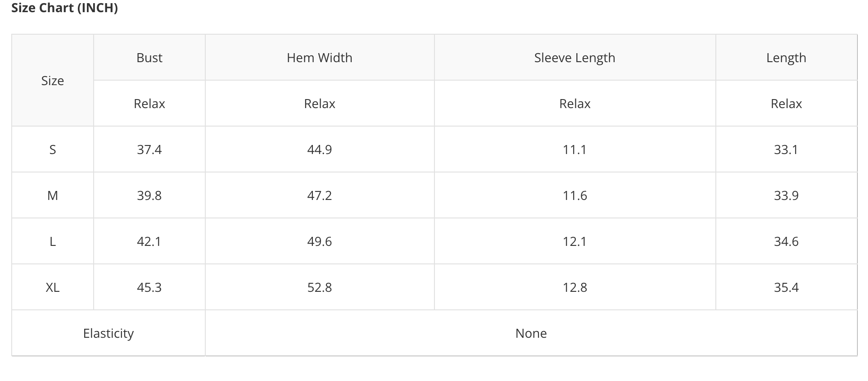The width and height of the screenshot is (868, 381).
Task: Click length value 35.4 for XL
Action: click(x=786, y=287)
